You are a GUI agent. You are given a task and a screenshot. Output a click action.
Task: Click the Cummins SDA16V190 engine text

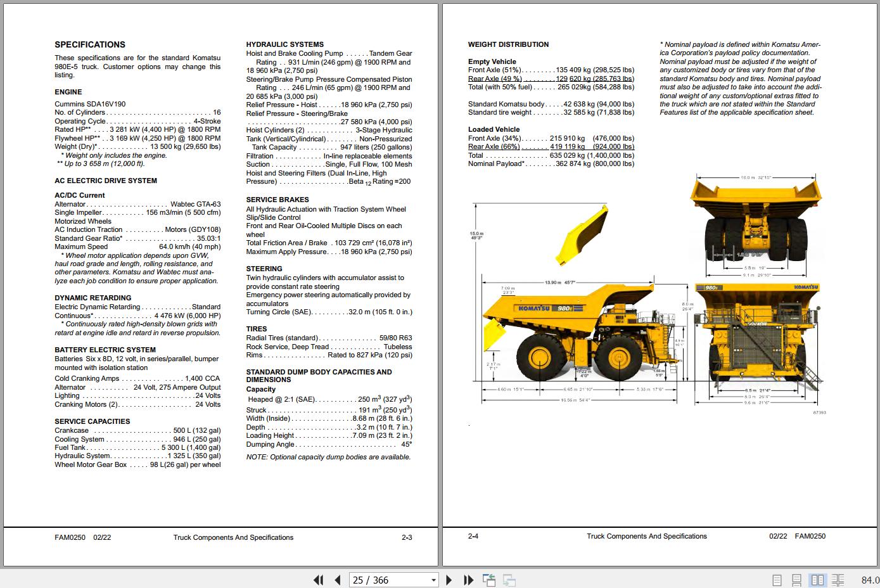90,104
